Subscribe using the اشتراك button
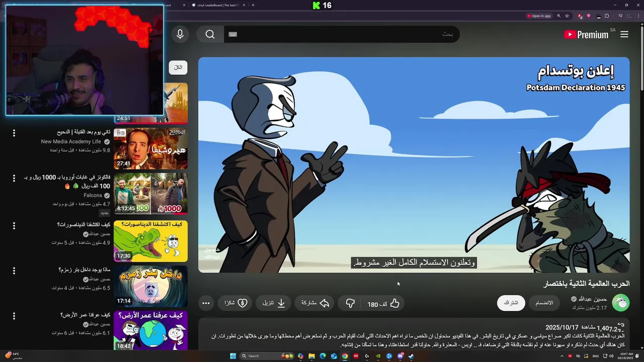This screenshot has height=362, width=644. [x=511, y=303]
